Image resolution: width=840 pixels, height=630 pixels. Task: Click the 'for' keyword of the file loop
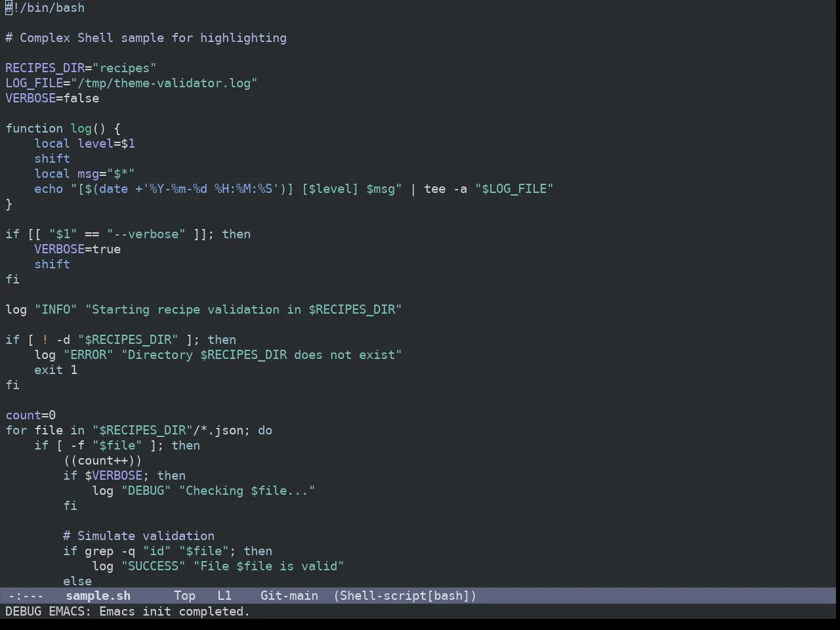pyautogui.click(x=16, y=430)
